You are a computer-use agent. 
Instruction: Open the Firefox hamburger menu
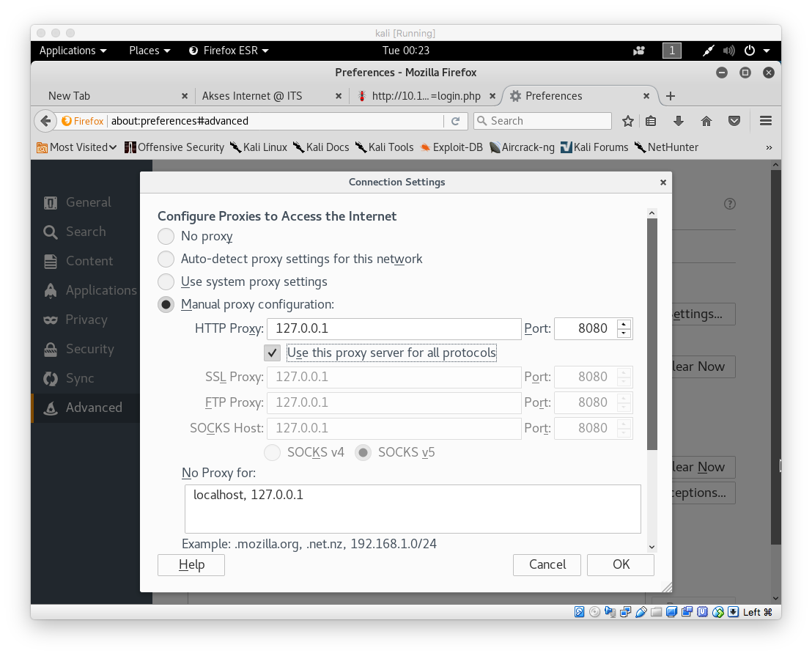[766, 121]
